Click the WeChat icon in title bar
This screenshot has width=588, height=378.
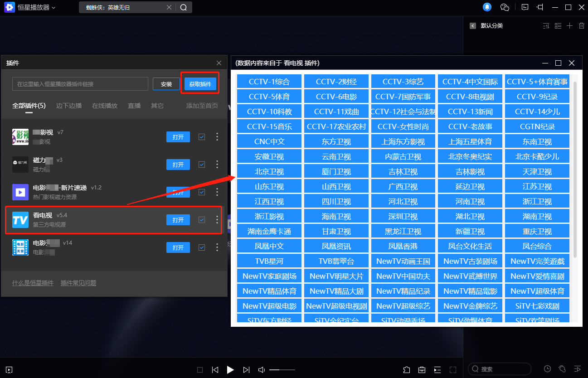pyautogui.click(x=505, y=7)
